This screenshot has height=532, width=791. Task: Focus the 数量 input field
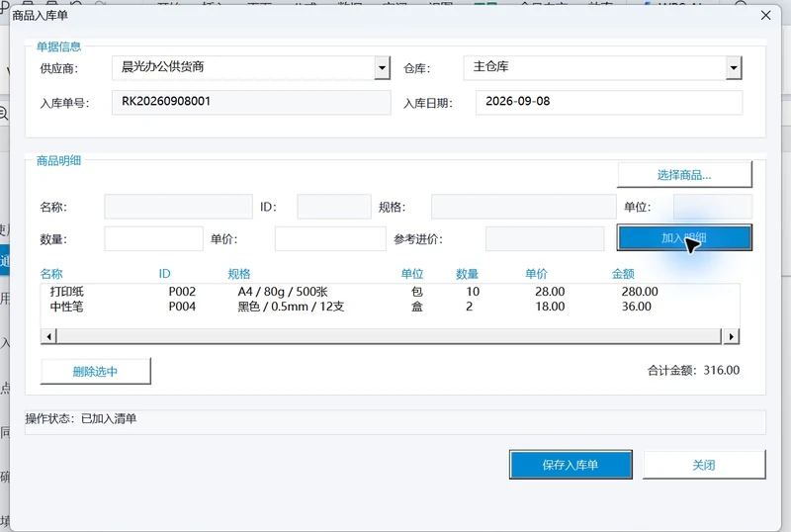point(153,238)
